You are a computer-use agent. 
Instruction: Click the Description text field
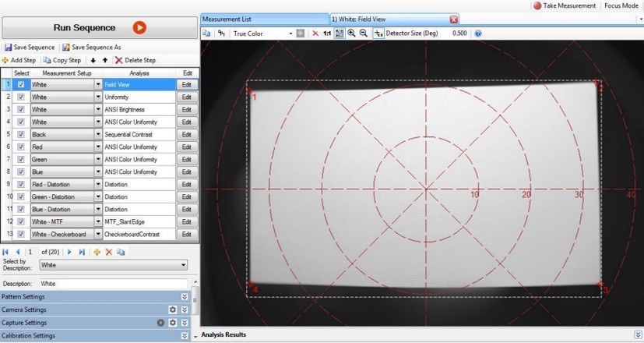pos(113,284)
